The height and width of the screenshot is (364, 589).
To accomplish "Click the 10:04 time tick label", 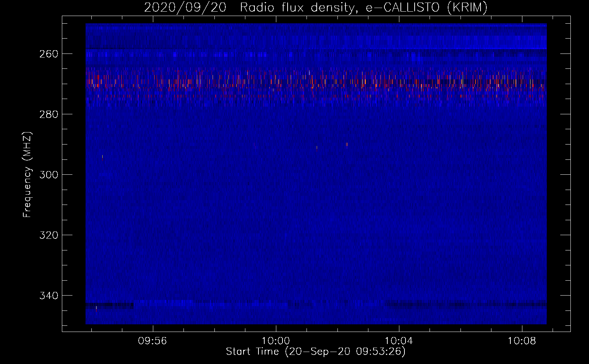I will [399, 341].
